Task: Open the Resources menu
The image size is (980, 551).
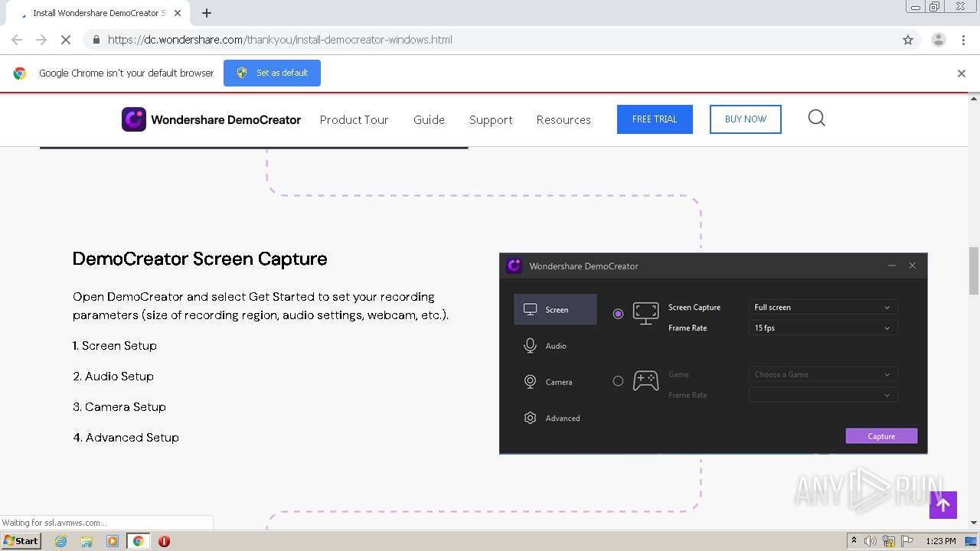Action: point(563,119)
